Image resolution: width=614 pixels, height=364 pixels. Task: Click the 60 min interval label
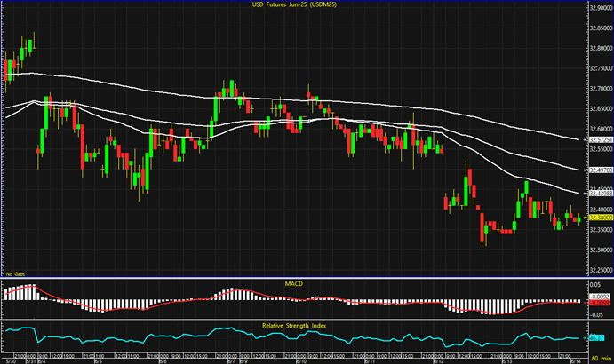(x=600, y=360)
